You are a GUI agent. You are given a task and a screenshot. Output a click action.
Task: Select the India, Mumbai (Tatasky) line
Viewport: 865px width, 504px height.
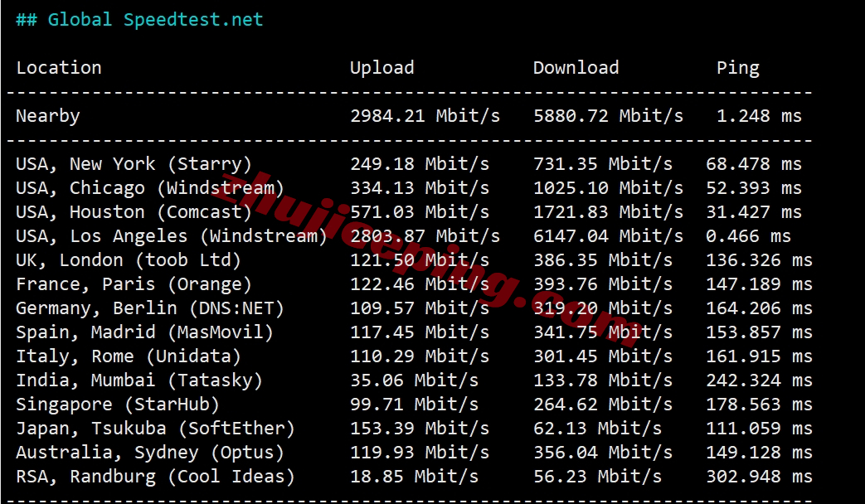click(x=139, y=380)
